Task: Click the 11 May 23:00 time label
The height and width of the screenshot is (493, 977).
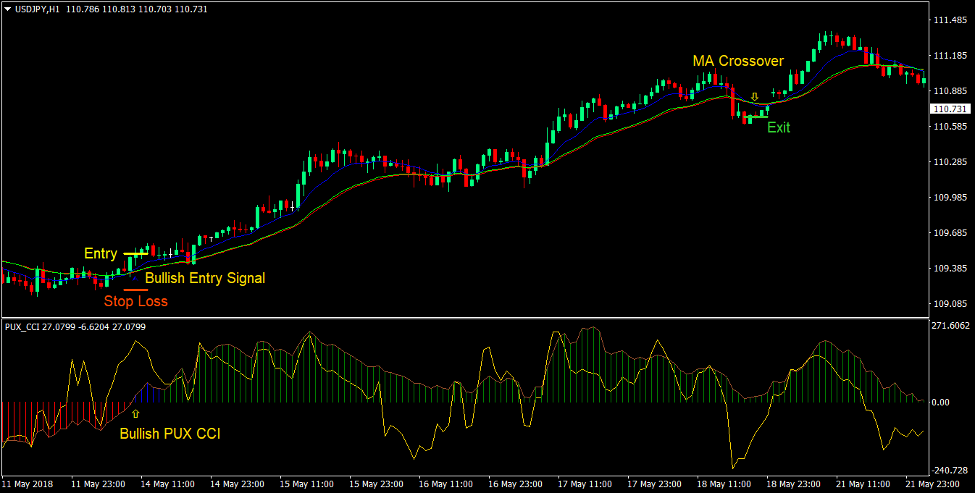Action: tap(98, 484)
